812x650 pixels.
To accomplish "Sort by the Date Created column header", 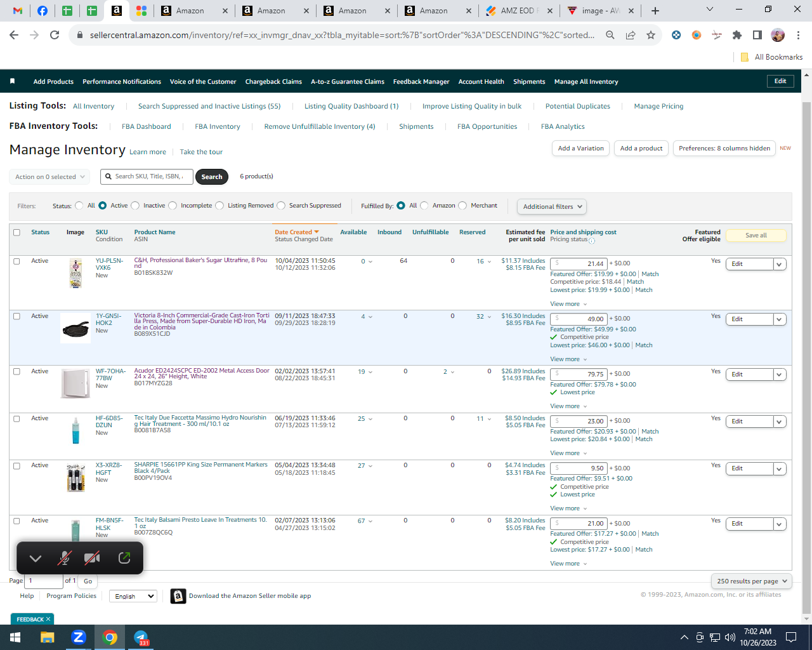I will pyautogui.click(x=296, y=232).
